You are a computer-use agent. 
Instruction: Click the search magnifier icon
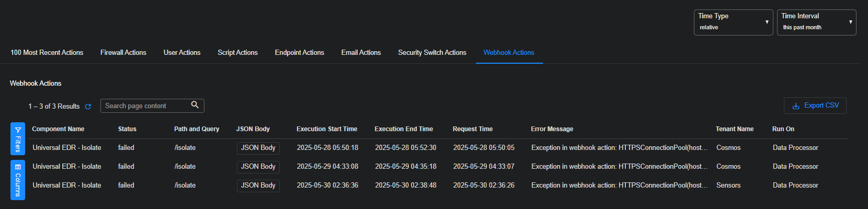195,105
